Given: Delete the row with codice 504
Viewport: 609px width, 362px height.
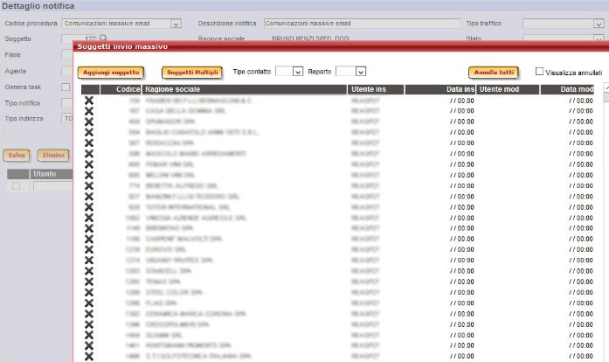Looking at the screenshot, I should tap(89, 132).
